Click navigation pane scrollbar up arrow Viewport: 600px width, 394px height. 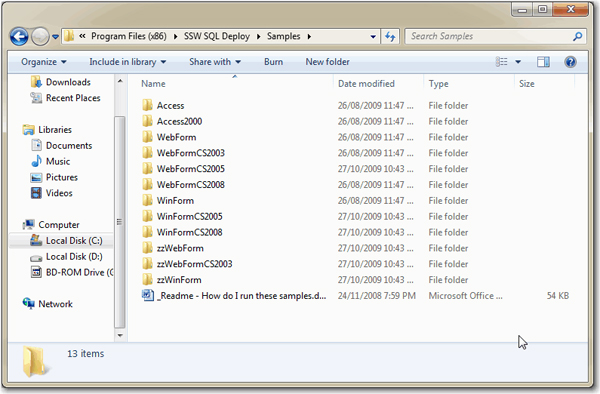(x=120, y=81)
